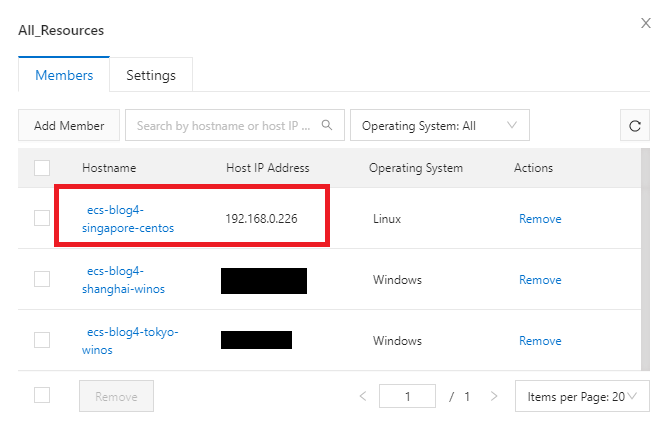Viewport: 665px width, 428px height.
Task: Remove the ecs-blog4-tokyo-winos host
Action: (x=540, y=341)
